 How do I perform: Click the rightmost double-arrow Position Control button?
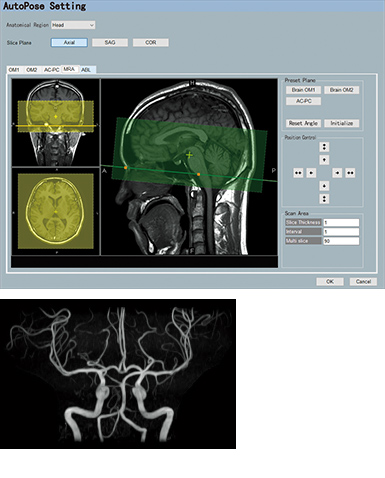(350, 173)
